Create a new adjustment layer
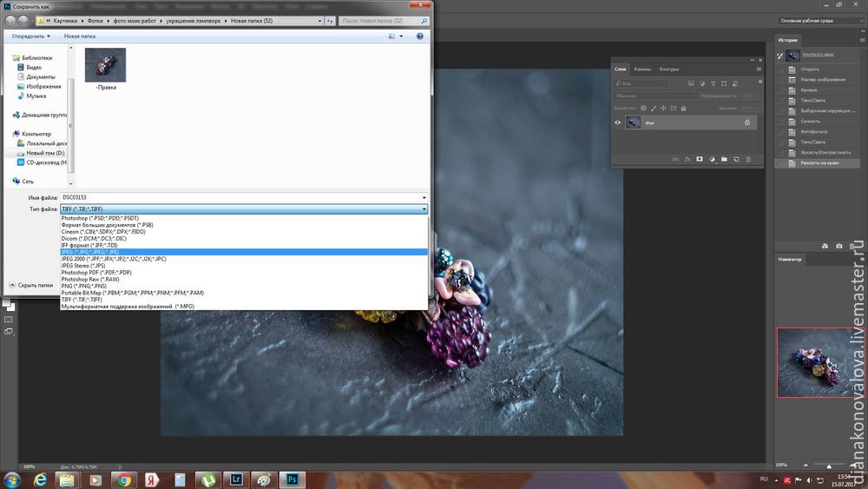This screenshot has width=868, height=489. coord(712,160)
